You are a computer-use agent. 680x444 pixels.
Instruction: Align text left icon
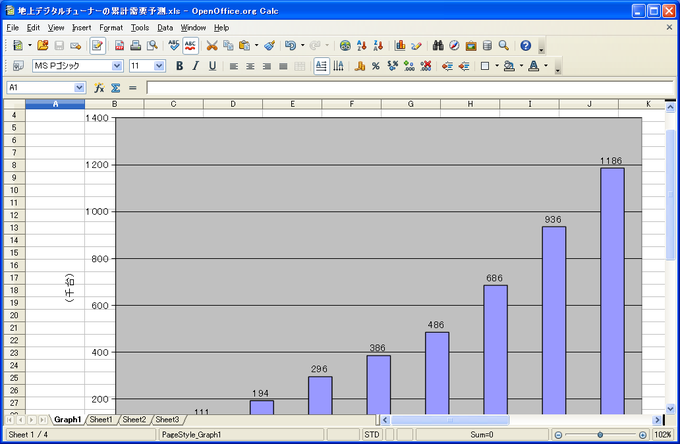233,66
